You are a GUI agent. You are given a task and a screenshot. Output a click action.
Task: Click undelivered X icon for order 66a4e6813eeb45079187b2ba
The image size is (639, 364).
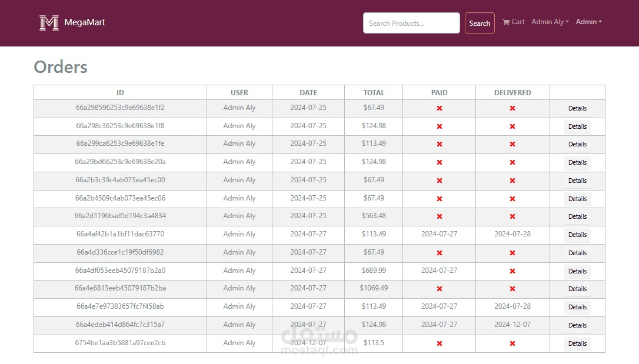tap(512, 289)
